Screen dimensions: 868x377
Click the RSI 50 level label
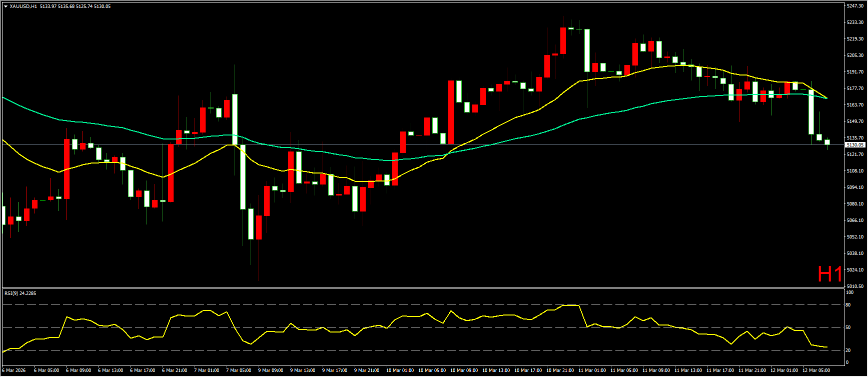(848, 327)
